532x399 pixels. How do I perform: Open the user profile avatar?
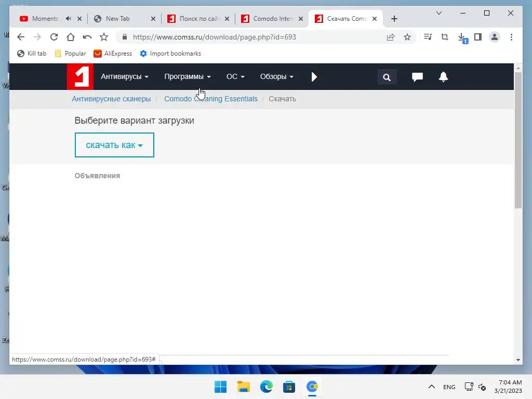coord(495,37)
